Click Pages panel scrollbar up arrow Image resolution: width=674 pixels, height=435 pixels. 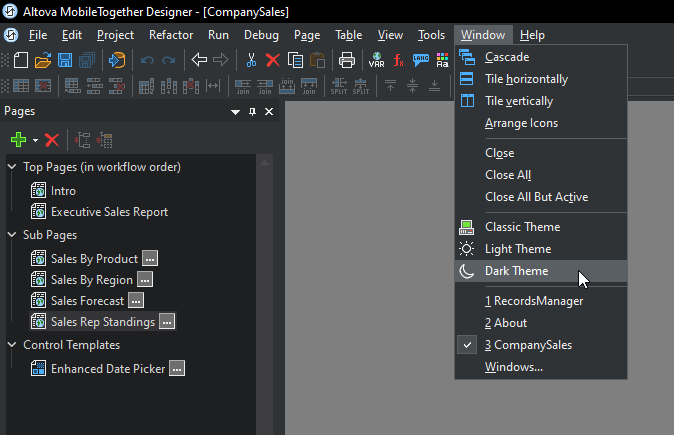click(264, 162)
